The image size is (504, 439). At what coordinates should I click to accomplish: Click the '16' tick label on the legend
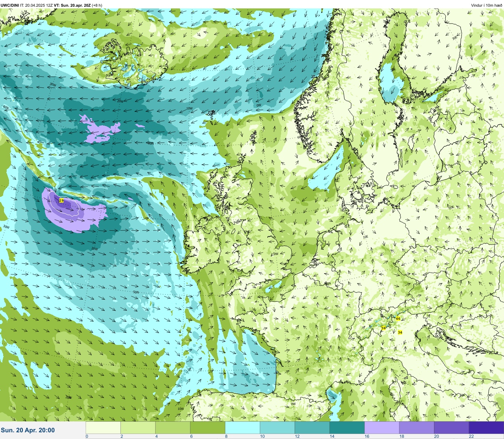(x=367, y=436)
